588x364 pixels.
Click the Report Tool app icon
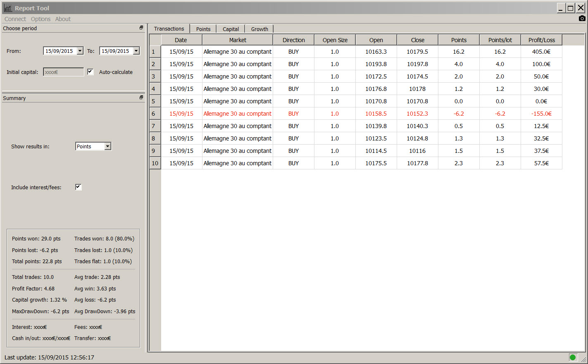coord(8,8)
